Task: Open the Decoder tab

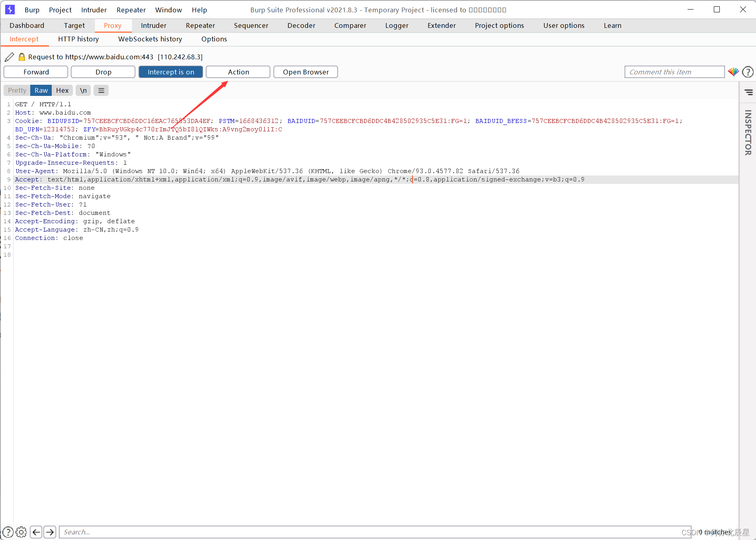Action: click(301, 25)
